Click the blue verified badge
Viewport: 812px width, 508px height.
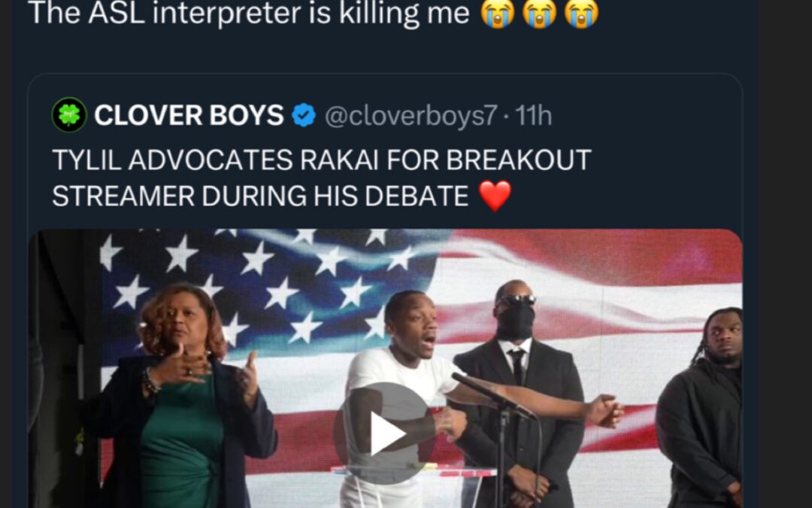[304, 115]
